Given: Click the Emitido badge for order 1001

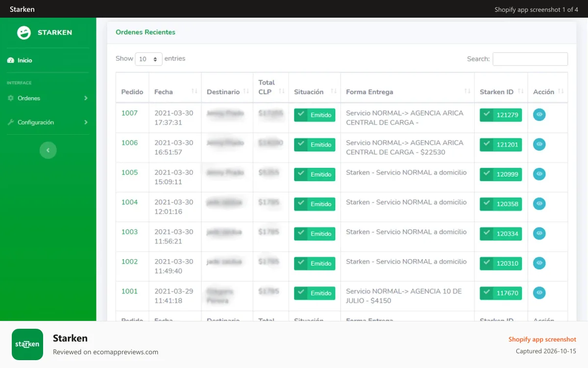Looking at the screenshot, I should pos(315,293).
